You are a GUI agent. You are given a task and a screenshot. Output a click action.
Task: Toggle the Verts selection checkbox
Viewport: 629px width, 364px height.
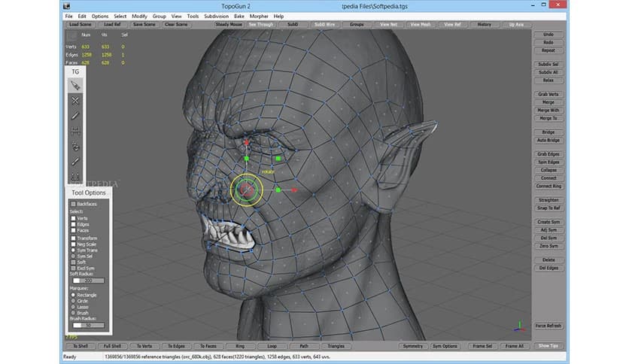pos(74,218)
